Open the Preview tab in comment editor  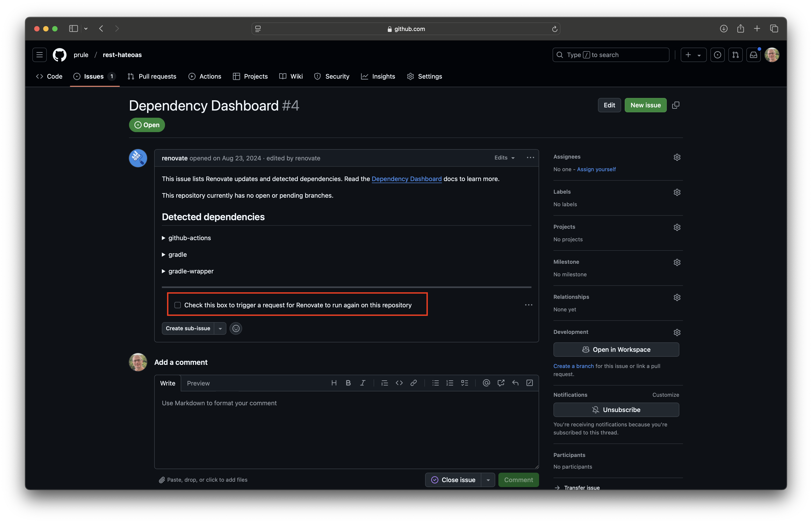click(199, 383)
